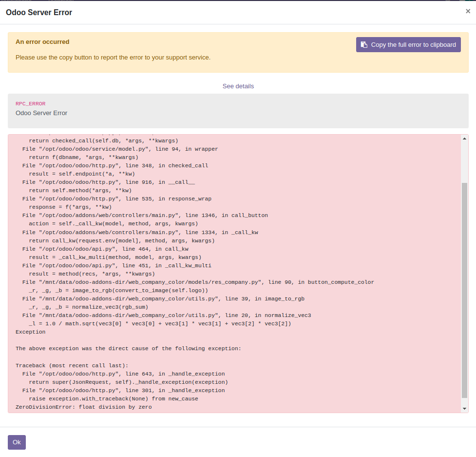Click the An error occurred heading
The height and width of the screenshot is (457, 476).
point(43,41)
